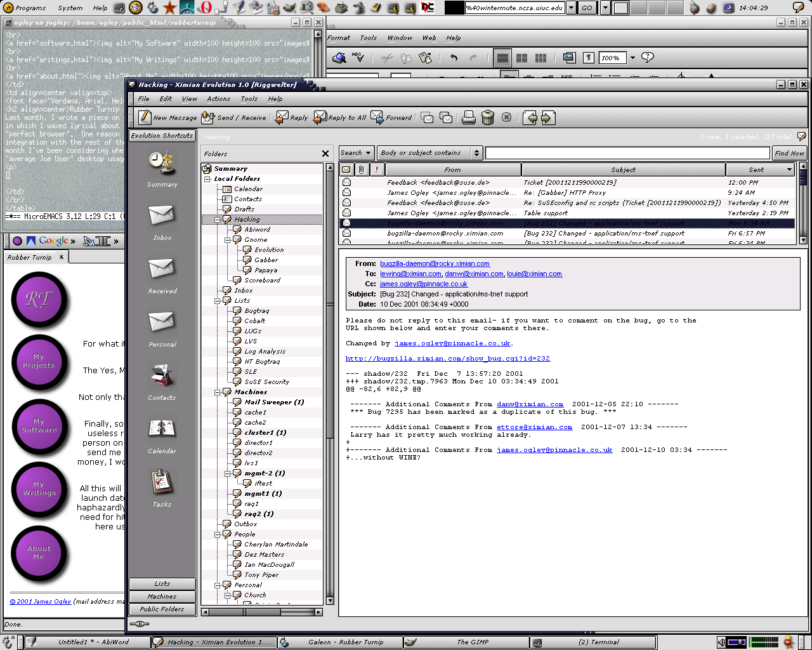Toggle single column layout in AbiWord
The width and height of the screenshot is (812, 650).
pyautogui.click(x=502, y=58)
